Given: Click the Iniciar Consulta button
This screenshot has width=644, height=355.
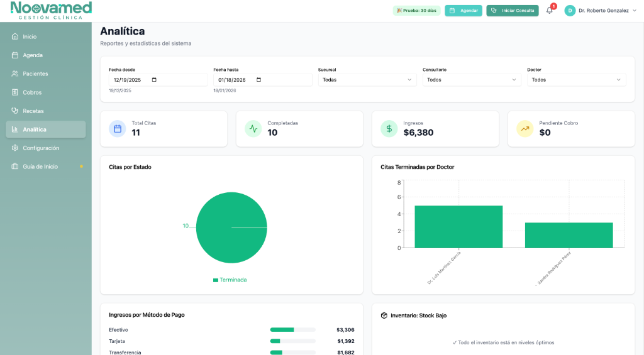Looking at the screenshot, I should click(x=513, y=11).
